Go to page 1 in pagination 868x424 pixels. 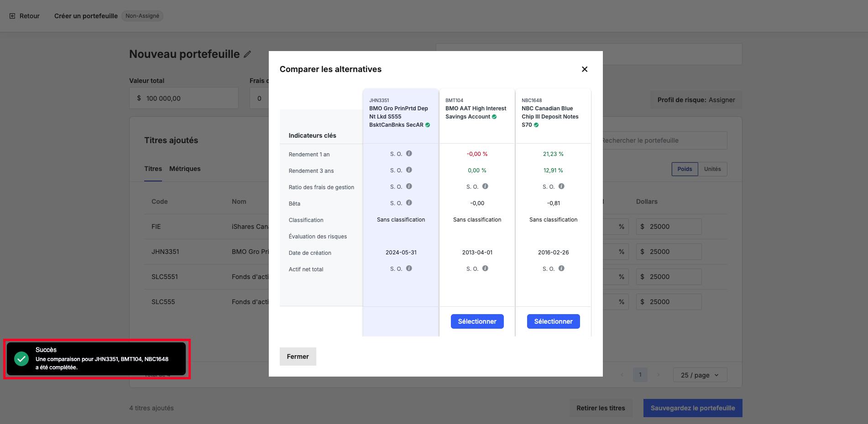click(640, 375)
